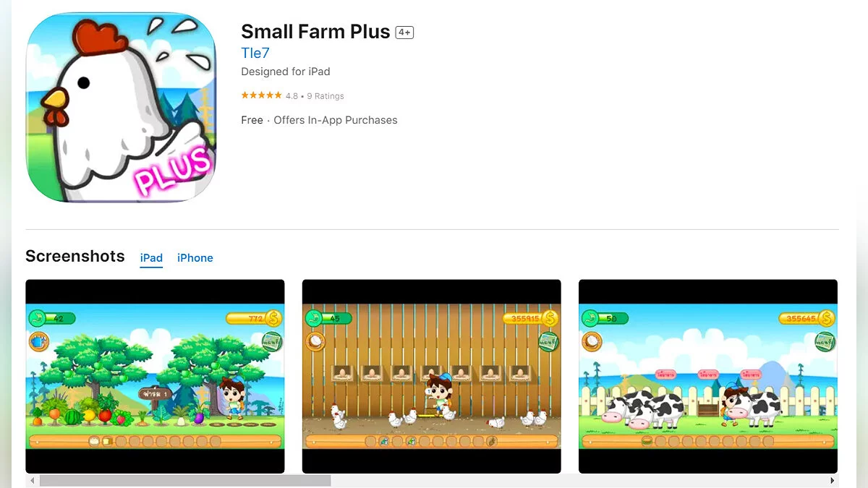Click the green energy icon in chicken screenshot
Image resolution: width=868 pixels, height=488 pixels.
point(314,318)
